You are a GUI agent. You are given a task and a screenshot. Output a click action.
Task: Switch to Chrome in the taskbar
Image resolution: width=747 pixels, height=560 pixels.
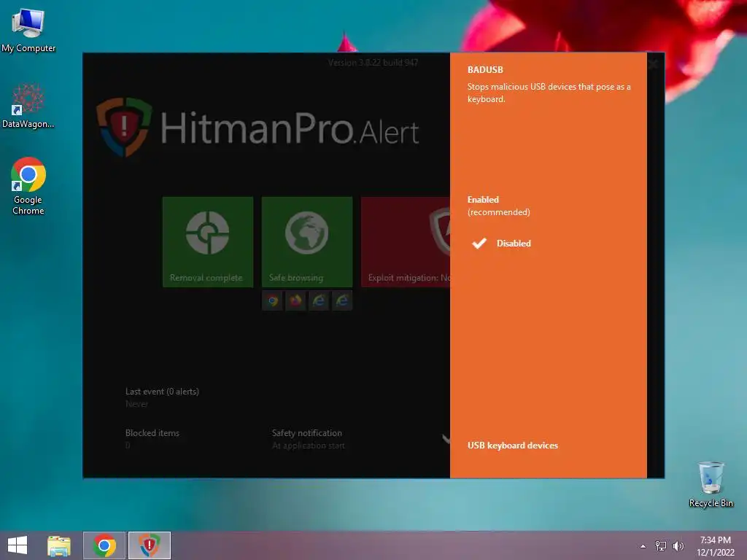[x=104, y=545]
